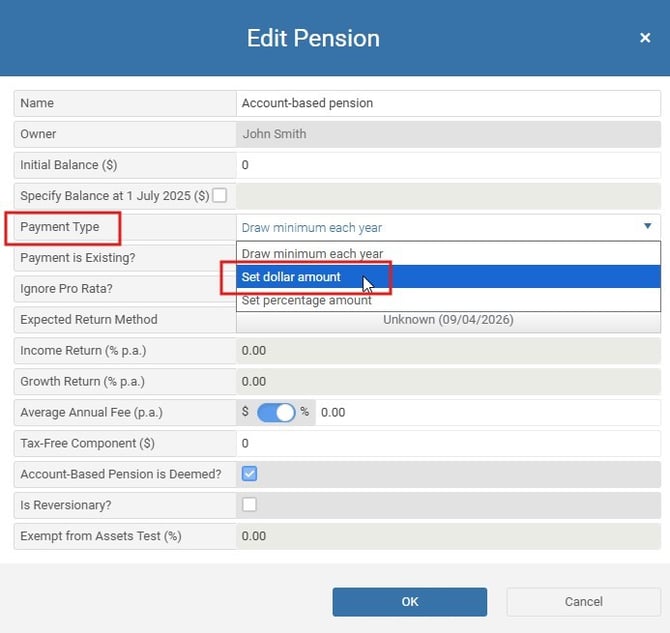Focus the Initial Balance field
Viewport: 670px width, 633px height.
[x=448, y=165]
